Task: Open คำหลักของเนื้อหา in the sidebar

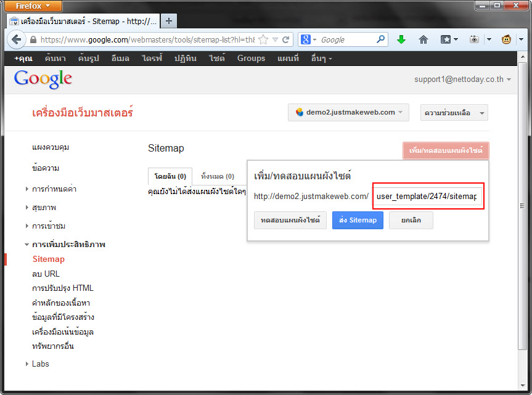Action: coord(61,303)
